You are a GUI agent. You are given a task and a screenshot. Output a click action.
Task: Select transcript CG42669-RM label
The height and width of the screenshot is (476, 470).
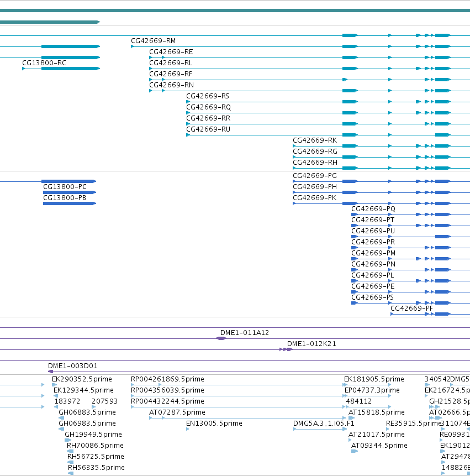[x=153, y=41]
